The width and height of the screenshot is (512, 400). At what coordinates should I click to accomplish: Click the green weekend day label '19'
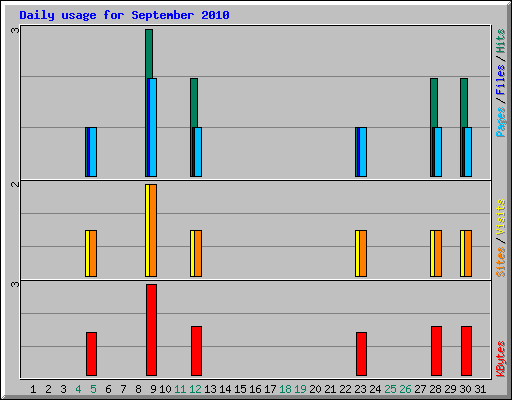pos(300,389)
